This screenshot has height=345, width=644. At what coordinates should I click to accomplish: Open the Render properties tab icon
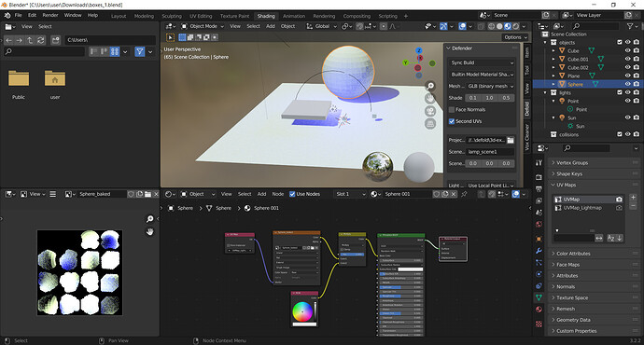[539, 177]
